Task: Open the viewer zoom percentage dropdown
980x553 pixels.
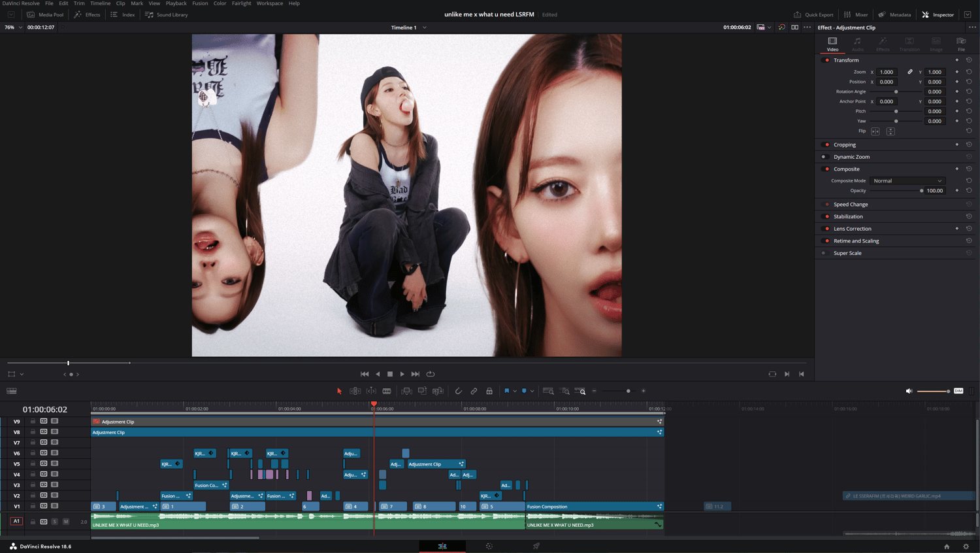Action: 13,27
